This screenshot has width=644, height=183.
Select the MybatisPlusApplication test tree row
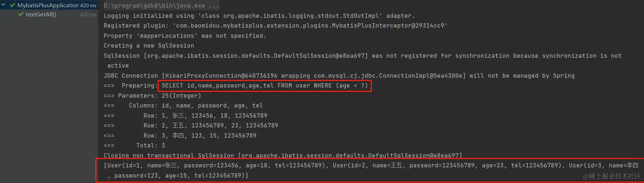(48, 5)
